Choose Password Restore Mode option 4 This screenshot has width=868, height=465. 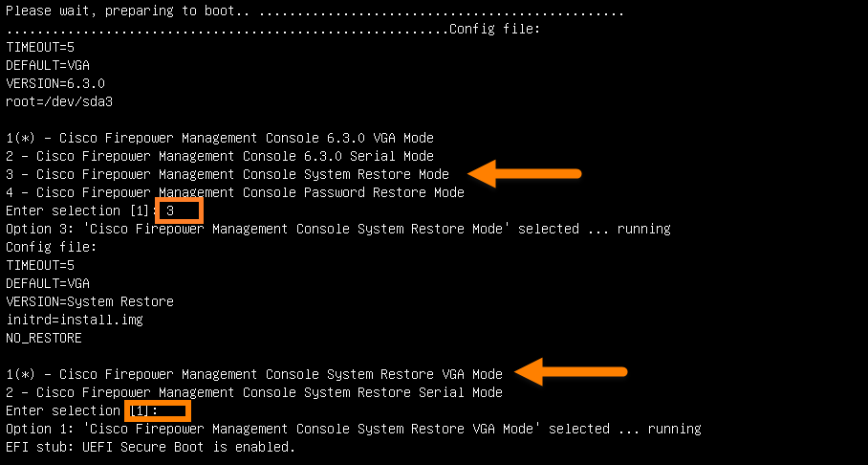[x=235, y=192]
